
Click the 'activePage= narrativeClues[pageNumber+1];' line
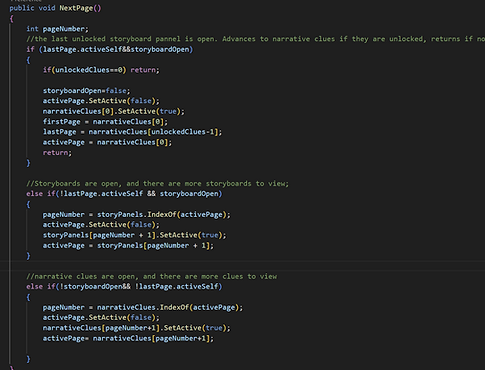point(128,338)
